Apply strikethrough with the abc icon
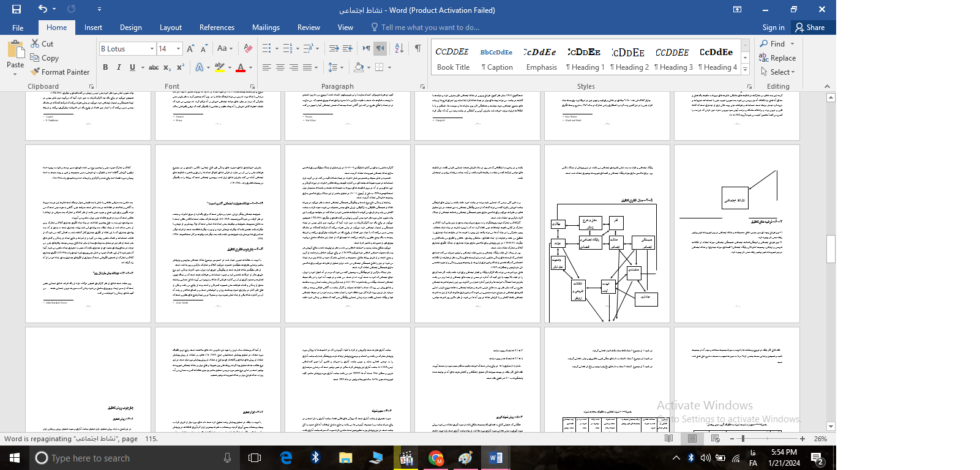Screen dimensions: 980x470 pyautogui.click(x=154, y=67)
